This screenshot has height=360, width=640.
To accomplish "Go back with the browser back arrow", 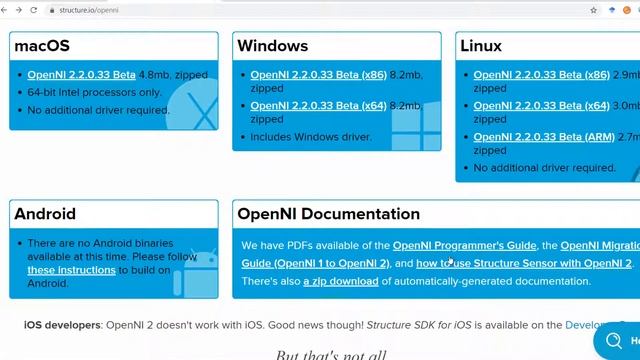I will [4, 10].
